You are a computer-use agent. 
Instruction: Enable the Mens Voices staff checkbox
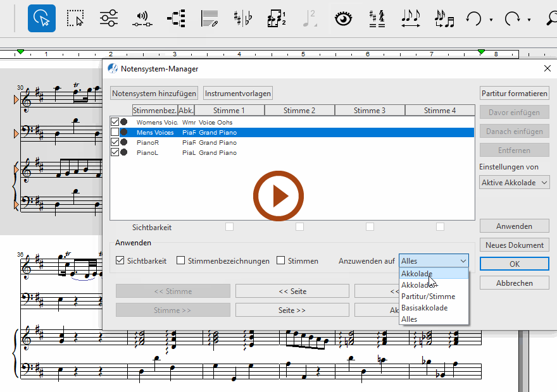[115, 132]
